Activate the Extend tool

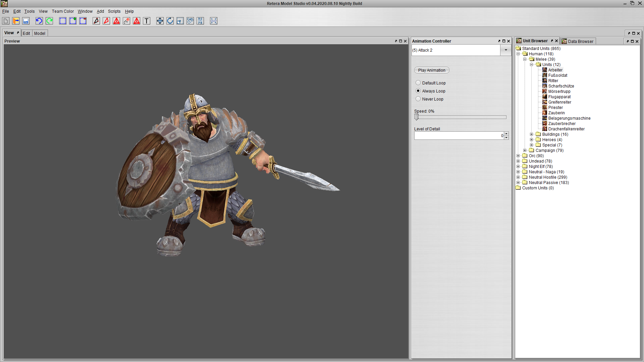pos(200,21)
